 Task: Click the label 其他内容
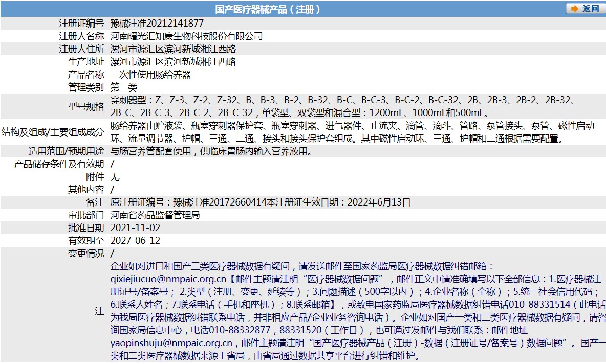(x=86, y=189)
